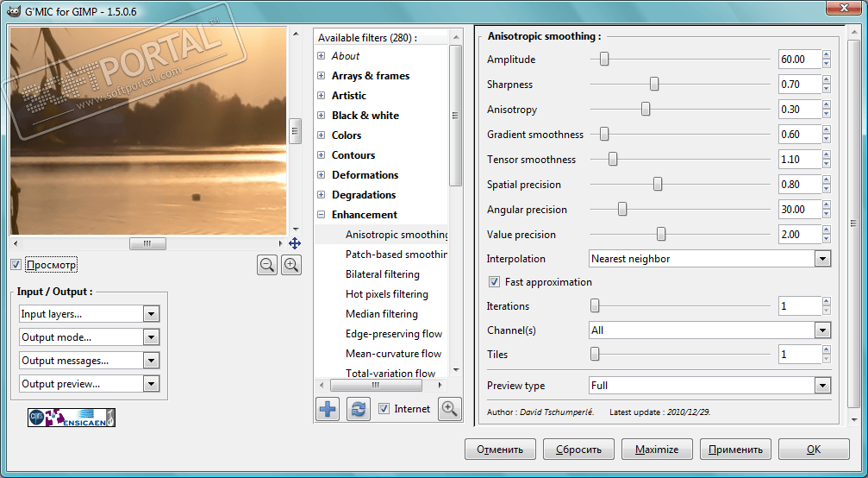Click the Maximize button
Image resolution: width=868 pixels, height=478 pixels.
pos(657,450)
